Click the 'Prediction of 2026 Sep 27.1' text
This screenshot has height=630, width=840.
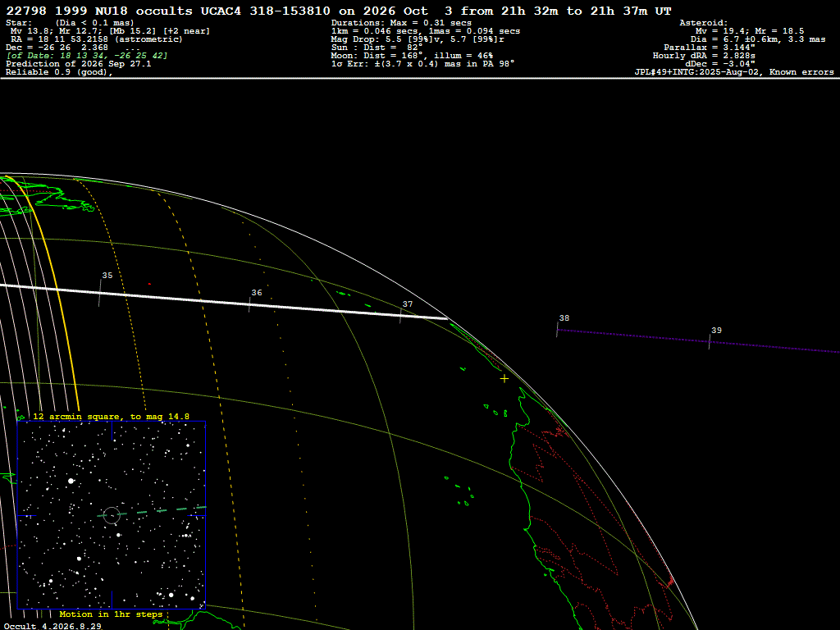pyautogui.click(x=79, y=64)
